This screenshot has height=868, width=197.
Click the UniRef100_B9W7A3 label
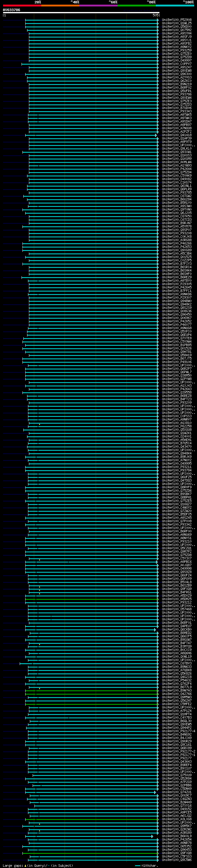coord(176,690)
